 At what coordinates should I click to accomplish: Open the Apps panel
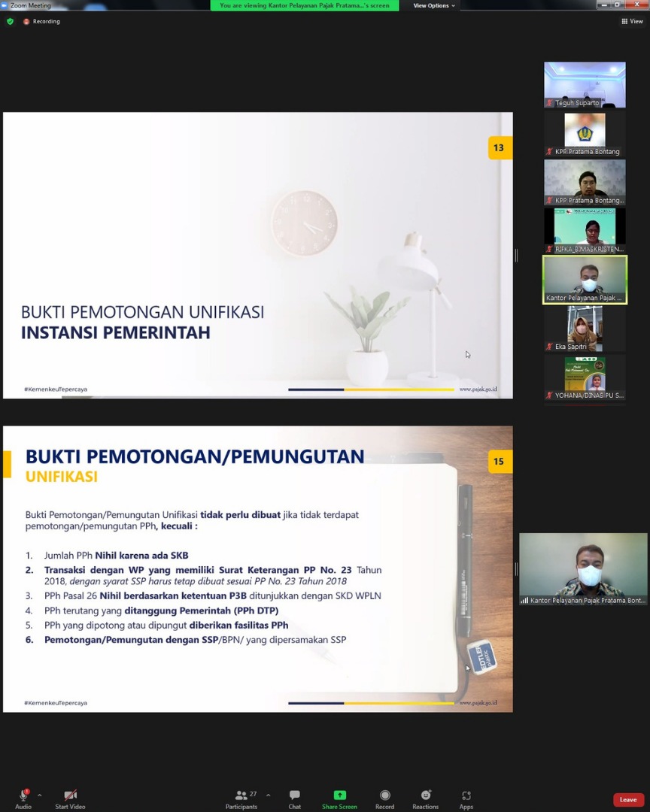click(466, 798)
